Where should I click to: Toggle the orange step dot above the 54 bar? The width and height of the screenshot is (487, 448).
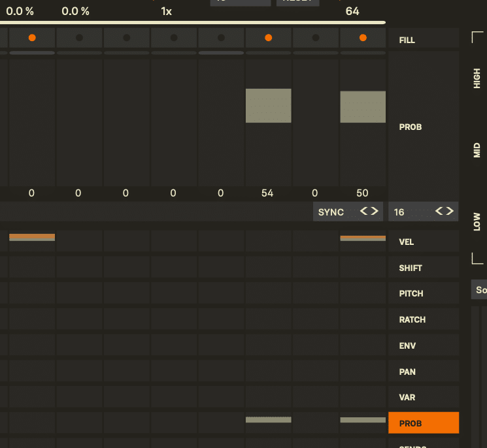pyautogui.click(x=268, y=39)
